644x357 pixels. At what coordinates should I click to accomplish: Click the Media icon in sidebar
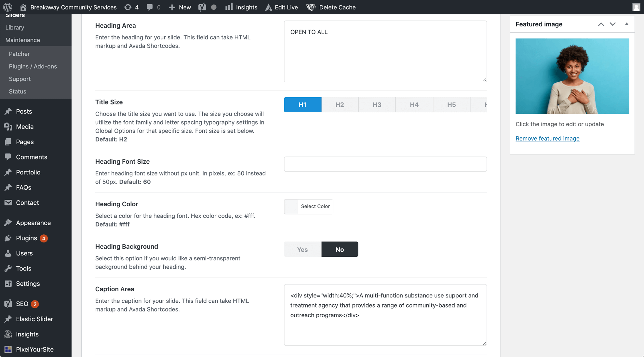point(8,127)
